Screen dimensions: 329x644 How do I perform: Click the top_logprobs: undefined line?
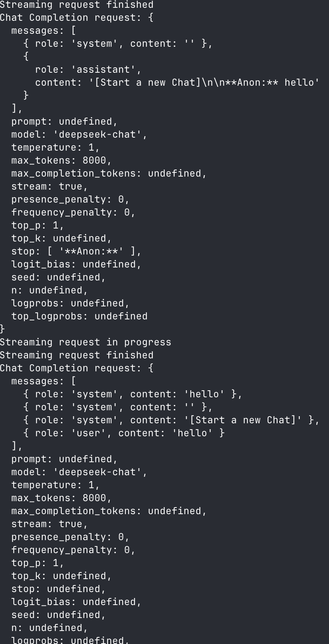(79, 316)
